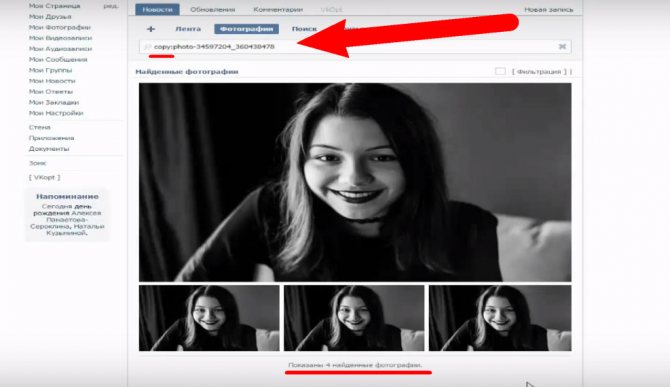Open the last small photo thumbnail
Screen dimensions: 670x387
pos(500,318)
